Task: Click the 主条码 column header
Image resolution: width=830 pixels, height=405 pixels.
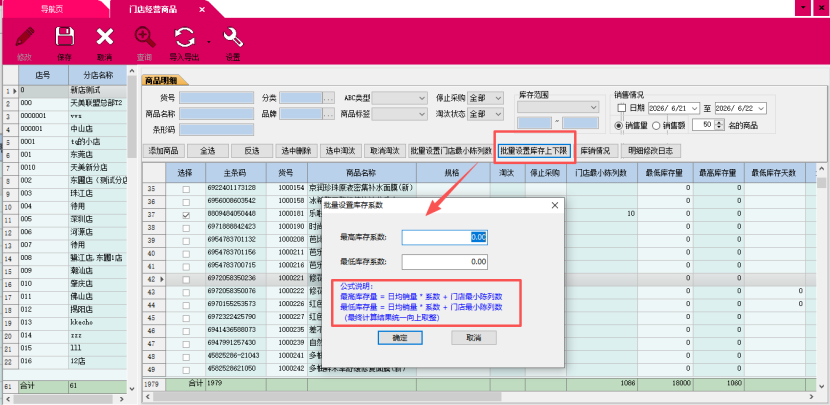Action: 236,173
